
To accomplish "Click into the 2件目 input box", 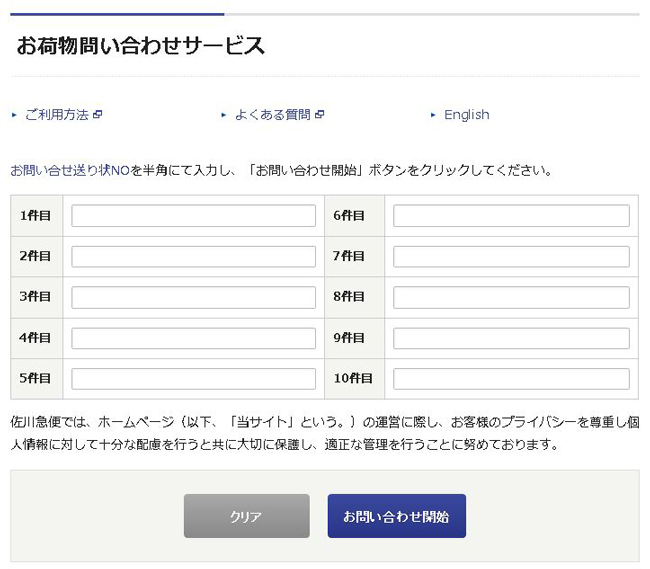I will pos(193,257).
